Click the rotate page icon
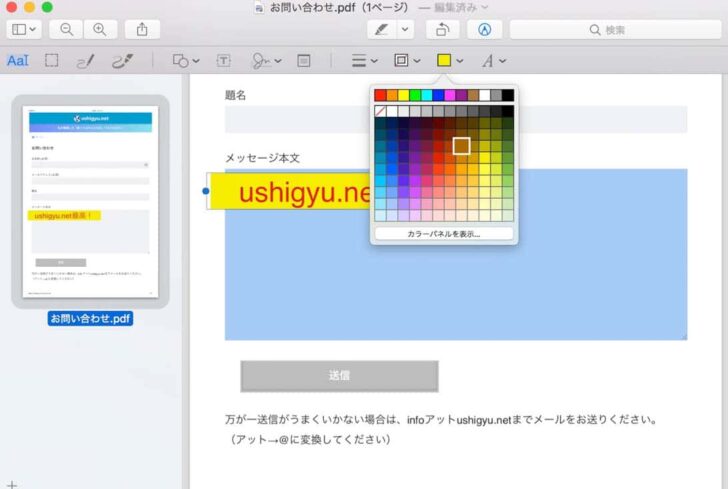Screen dimensions: 728x489 point(442,30)
